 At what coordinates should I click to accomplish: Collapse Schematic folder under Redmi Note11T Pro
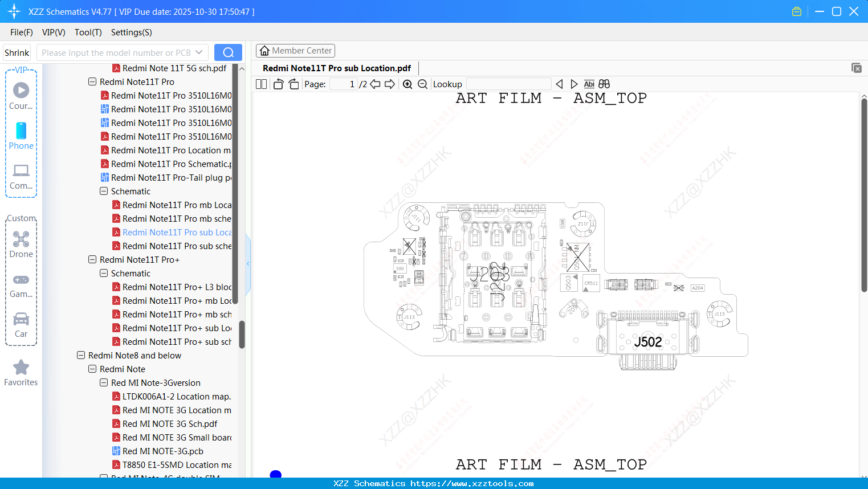click(104, 191)
